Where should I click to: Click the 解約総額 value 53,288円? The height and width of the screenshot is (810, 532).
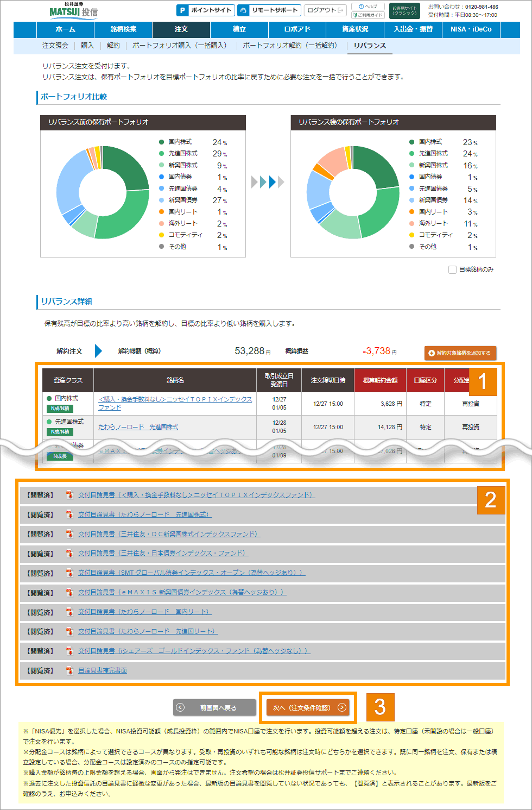click(252, 351)
